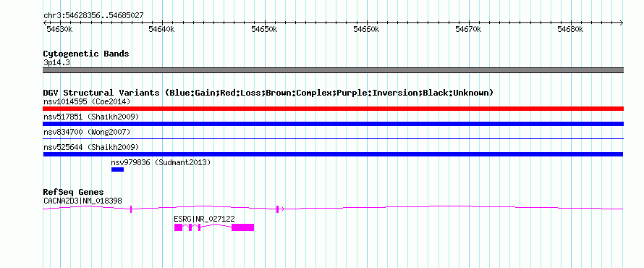This screenshot has height=268, width=644.
Task: Select the second narrow ESRG exon
Action: point(190,227)
